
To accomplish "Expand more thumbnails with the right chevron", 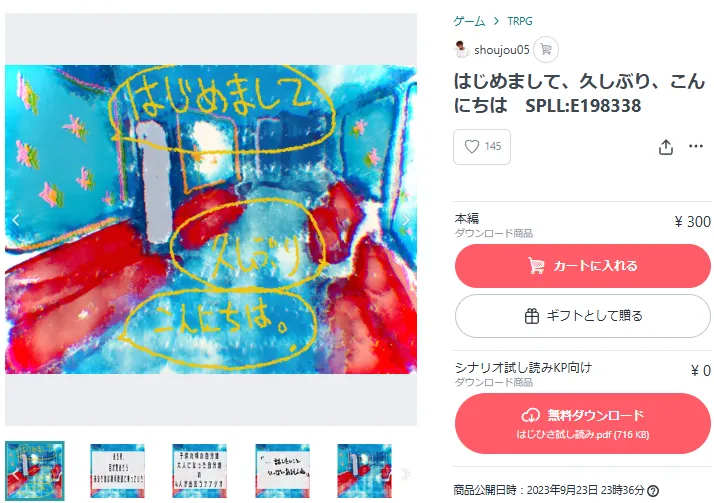I will pyautogui.click(x=406, y=474).
